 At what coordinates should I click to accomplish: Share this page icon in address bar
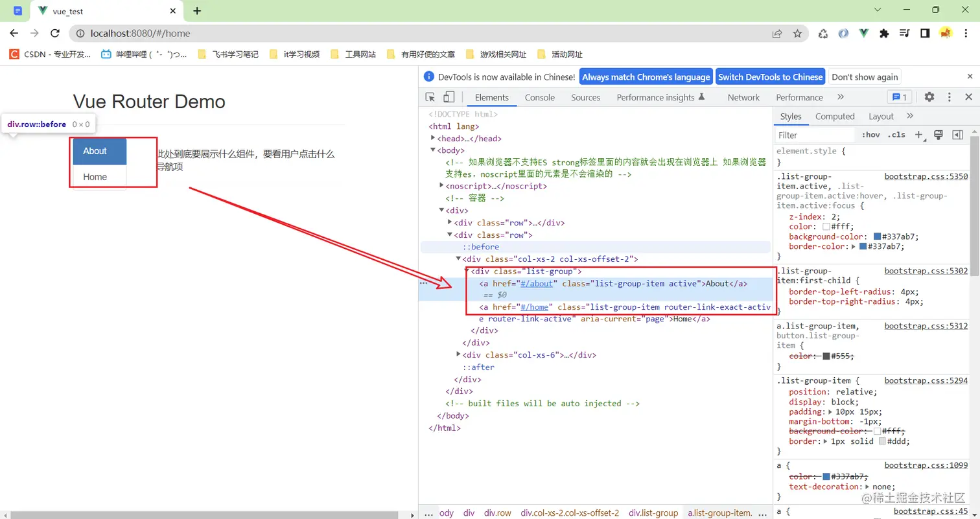click(x=776, y=34)
